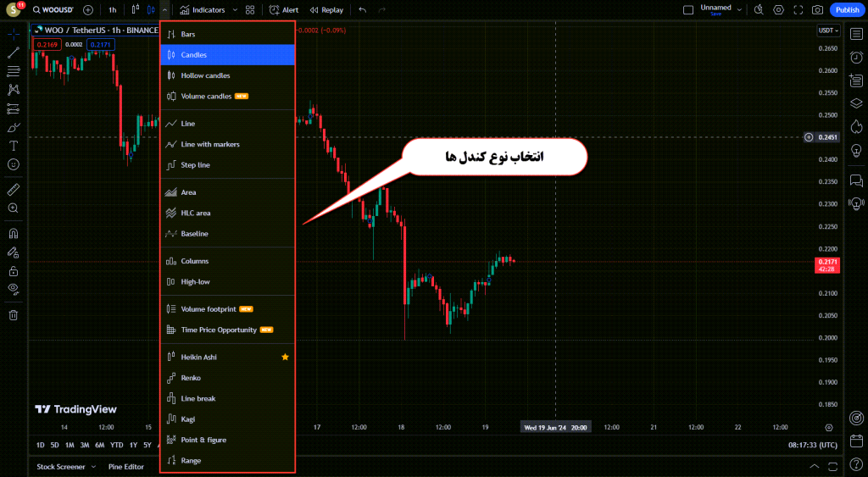The image size is (868, 477).
Task: Choose HLC area chart style
Action: [x=227, y=213]
